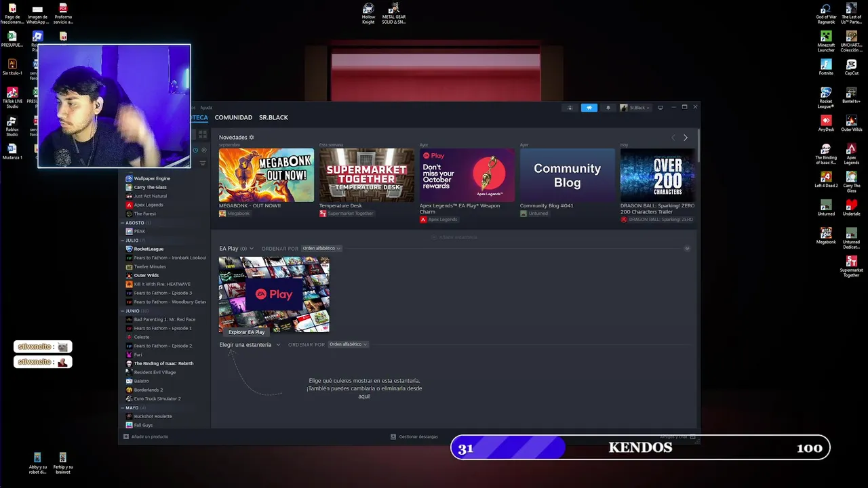Open MEGABONK OUT NOW news thumbnail
This screenshot has width=868, height=488.
click(267, 175)
